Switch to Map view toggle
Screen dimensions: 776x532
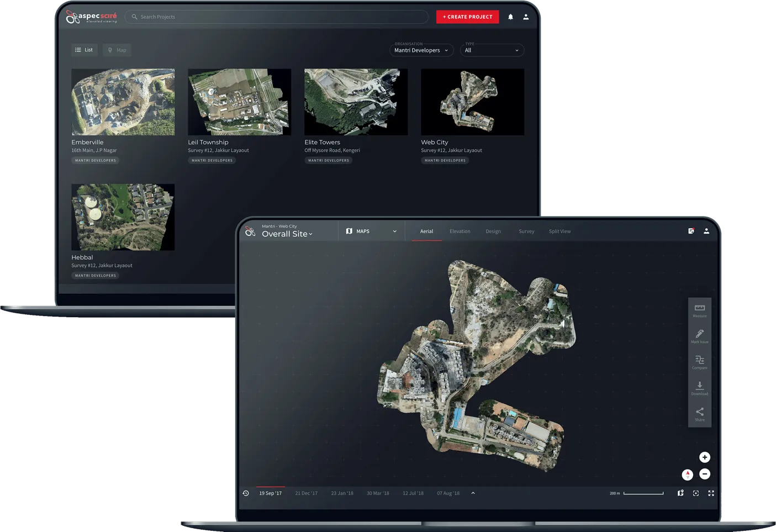pos(117,50)
